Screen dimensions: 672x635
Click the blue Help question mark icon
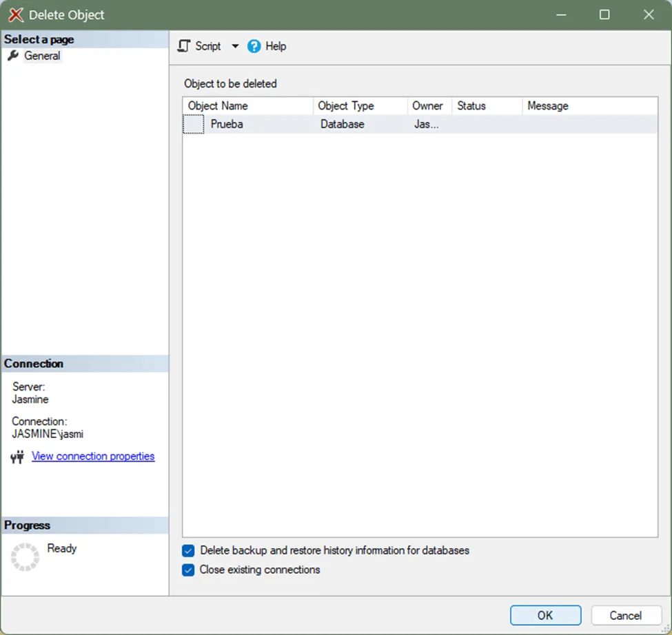pos(254,46)
